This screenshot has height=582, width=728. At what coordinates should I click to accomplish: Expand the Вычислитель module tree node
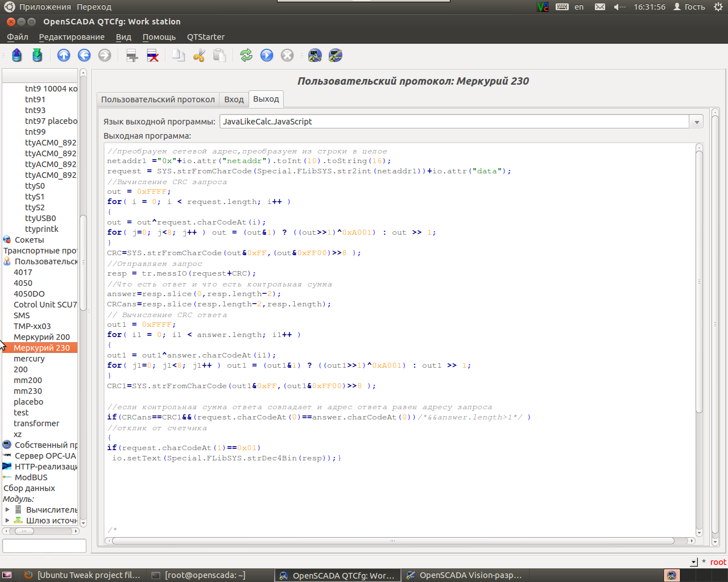[x=7, y=510]
